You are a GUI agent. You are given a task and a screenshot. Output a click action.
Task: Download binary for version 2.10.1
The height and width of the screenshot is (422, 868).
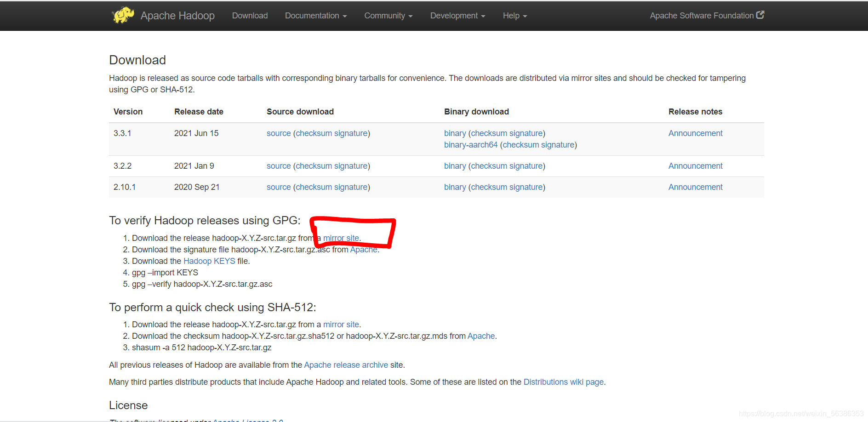coord(455,187)
